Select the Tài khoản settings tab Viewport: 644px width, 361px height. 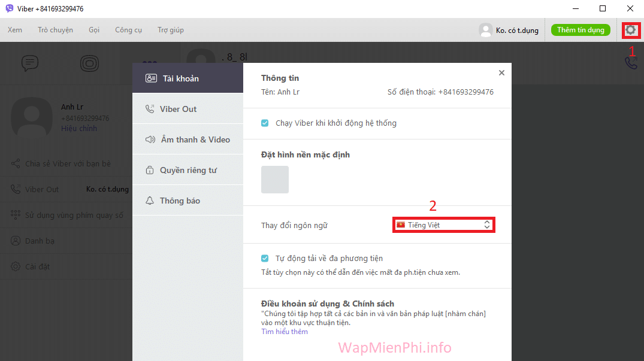[x=188, y=78]
